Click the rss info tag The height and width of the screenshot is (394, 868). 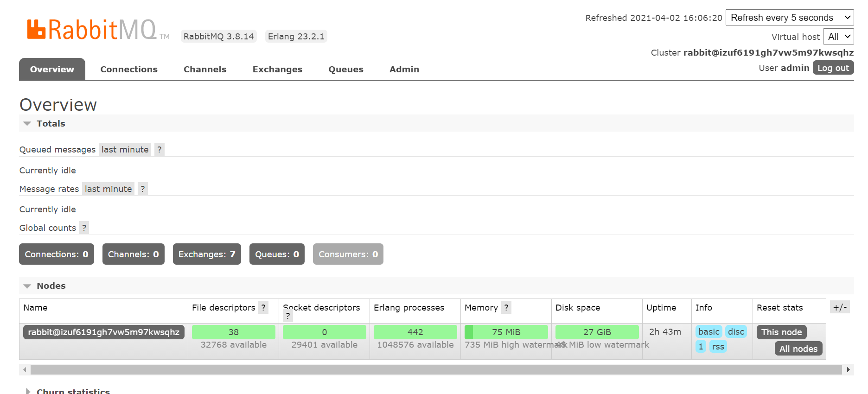(x=718, y=346)
